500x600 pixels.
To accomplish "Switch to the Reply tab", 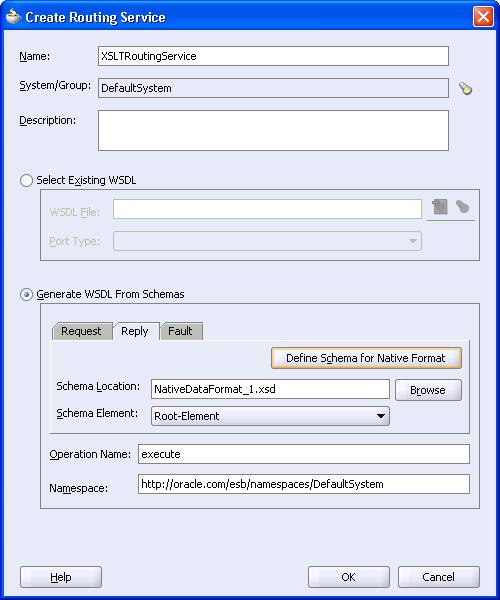I will point(135,331).
